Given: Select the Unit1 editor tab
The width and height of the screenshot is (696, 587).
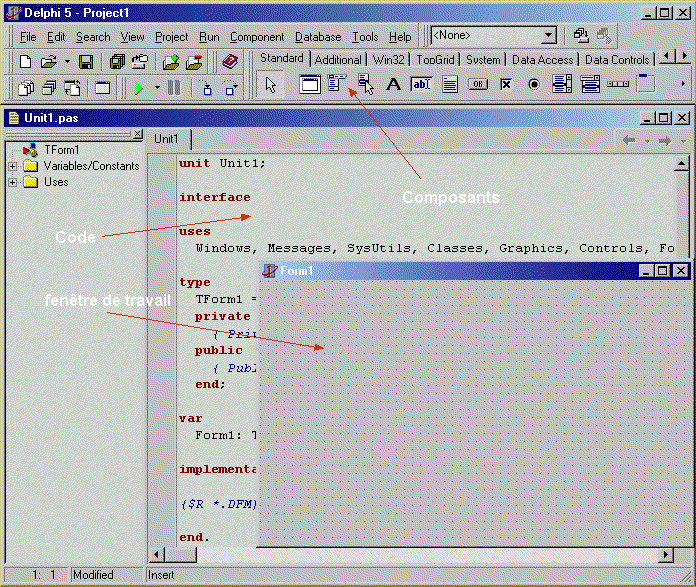Looking at the screenshot, I should (x=166, y=139).
